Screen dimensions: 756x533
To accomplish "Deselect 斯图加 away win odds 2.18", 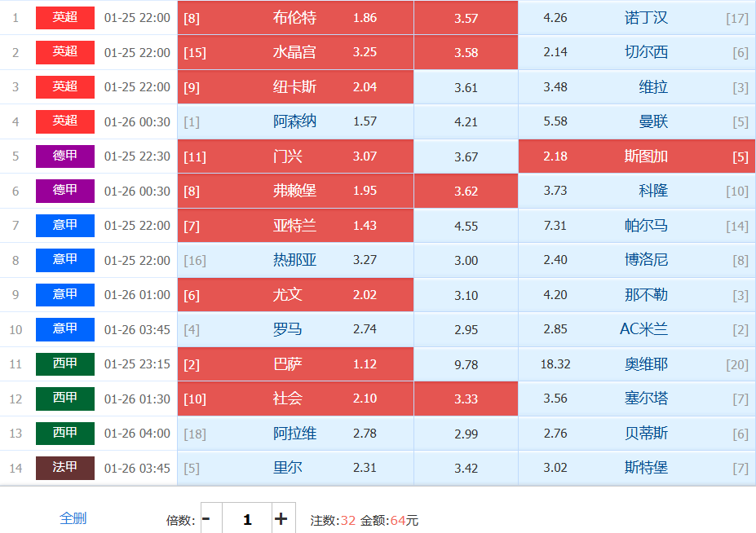I will (636, 156).
